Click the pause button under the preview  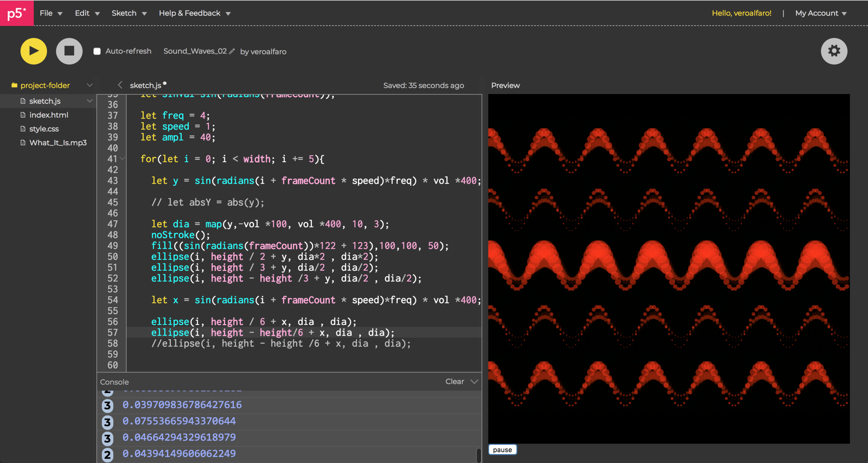(x=502, y=450)
